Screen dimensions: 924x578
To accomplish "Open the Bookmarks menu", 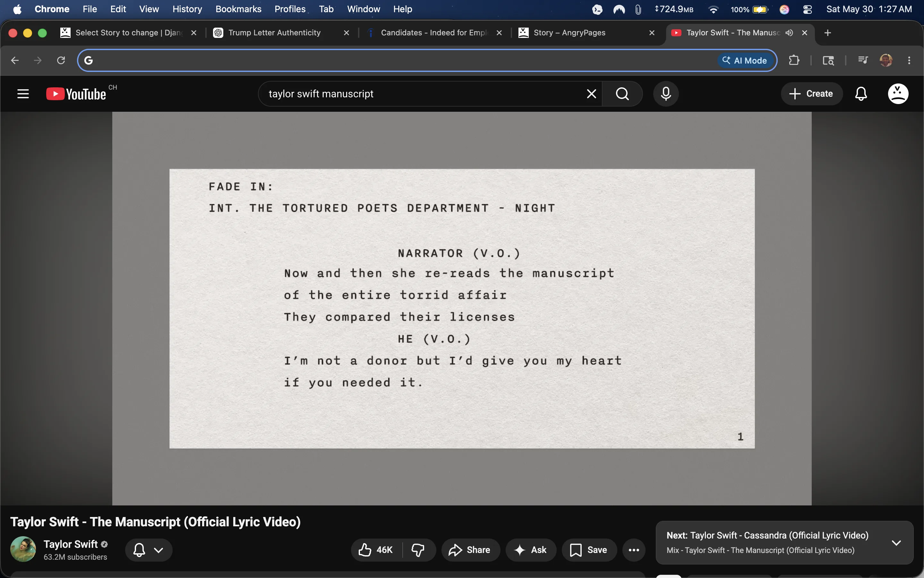I will pyautogui.click(x=238, y=9).
